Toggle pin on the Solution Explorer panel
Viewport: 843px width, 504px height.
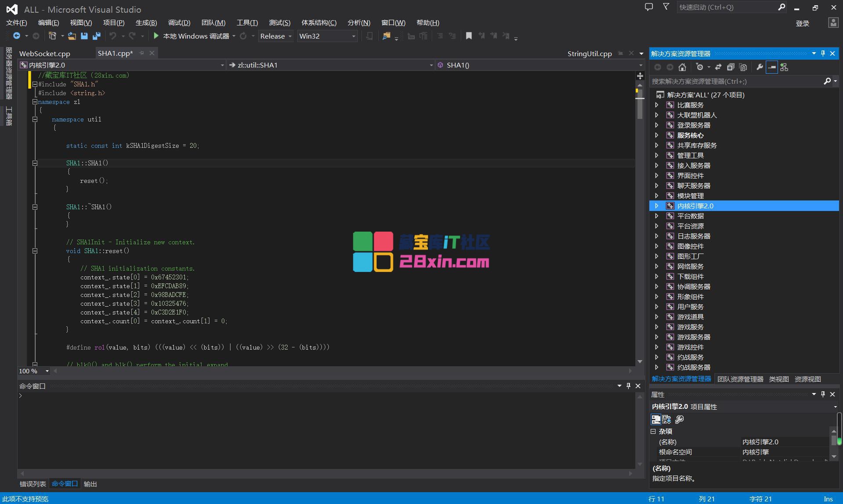click(x=823, y=54)
